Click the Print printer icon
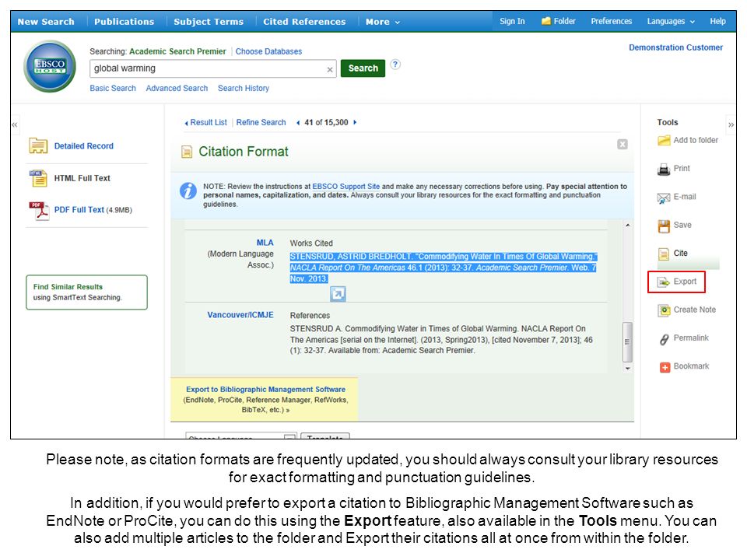The image size is (747, 560). 664,169
